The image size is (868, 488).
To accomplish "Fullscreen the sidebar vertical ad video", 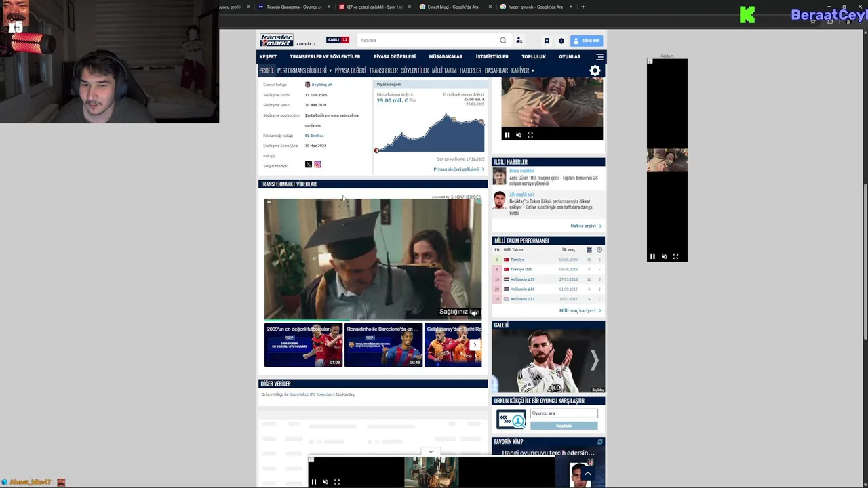I will [675, 257].
